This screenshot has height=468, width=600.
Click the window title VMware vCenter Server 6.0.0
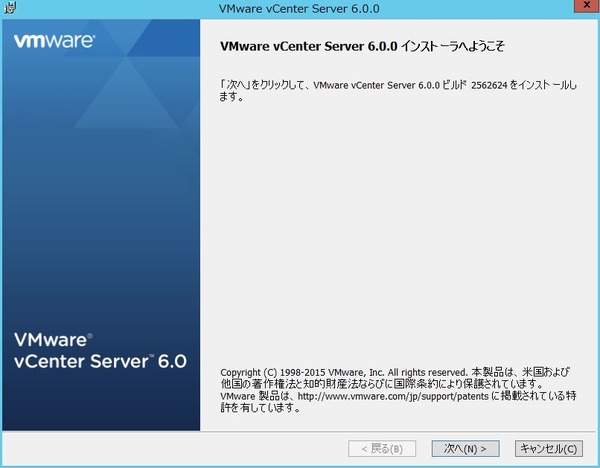pos(299,8)
